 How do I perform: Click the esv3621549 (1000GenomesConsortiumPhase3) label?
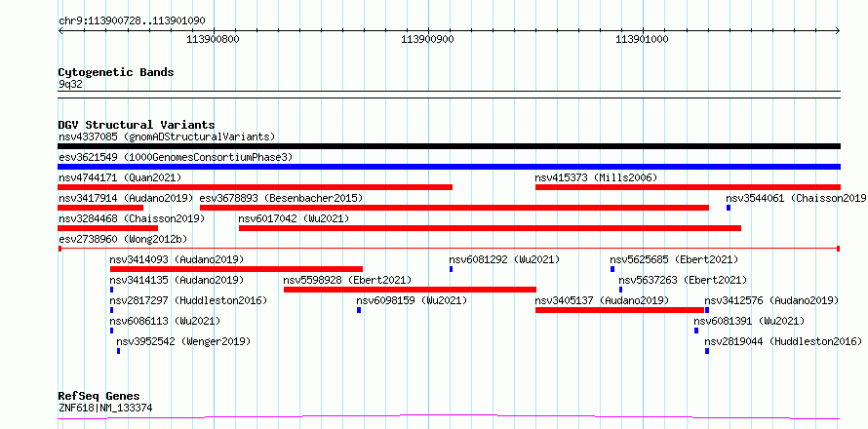176,157
